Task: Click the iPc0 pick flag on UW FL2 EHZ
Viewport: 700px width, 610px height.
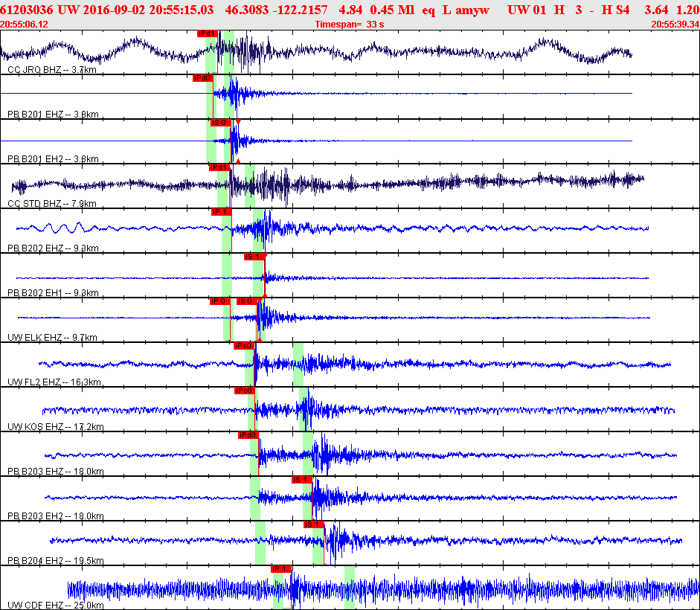Action: [244, 346]
